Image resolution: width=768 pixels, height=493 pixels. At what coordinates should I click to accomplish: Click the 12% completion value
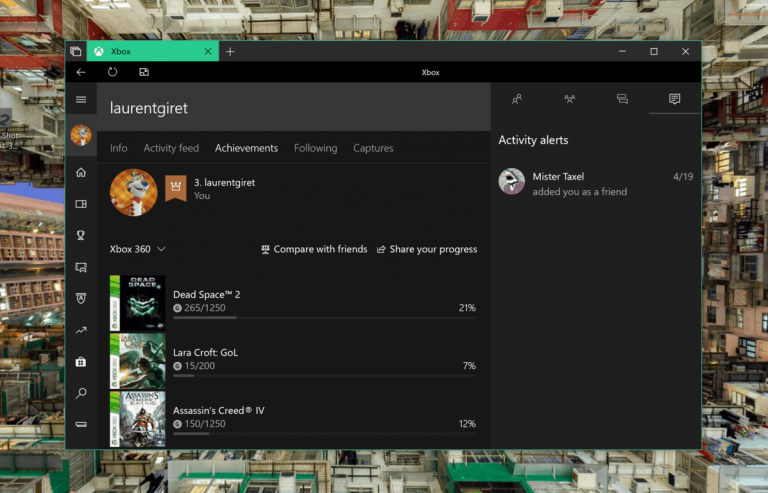(x=467, y=424)
